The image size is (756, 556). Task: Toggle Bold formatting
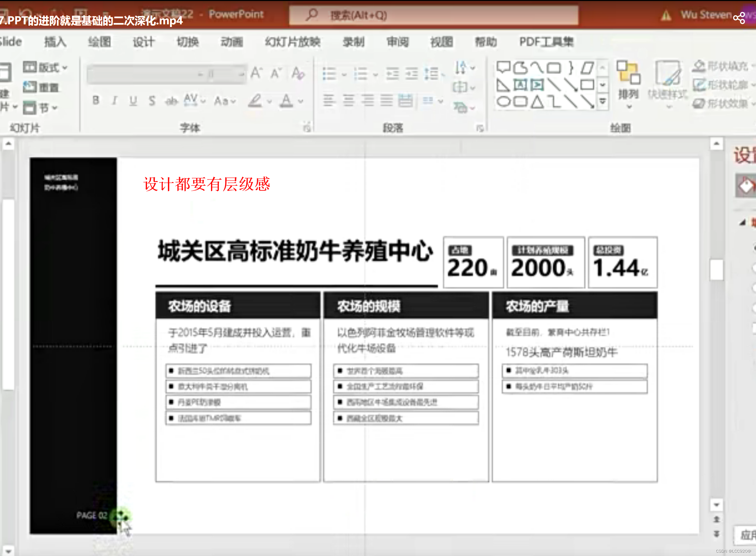(96, 100)
